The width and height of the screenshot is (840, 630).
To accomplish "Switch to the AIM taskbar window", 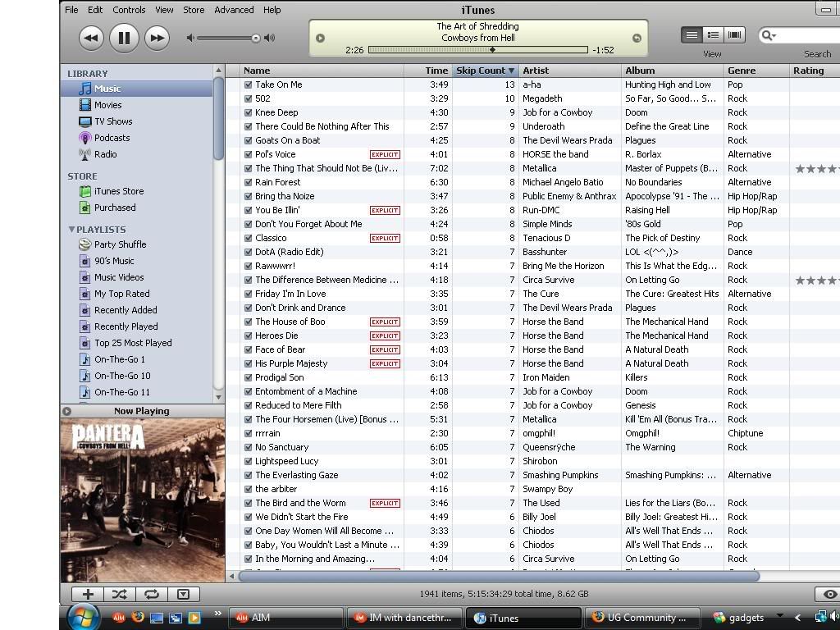I will pyautogui.click(x=286, y=618).
